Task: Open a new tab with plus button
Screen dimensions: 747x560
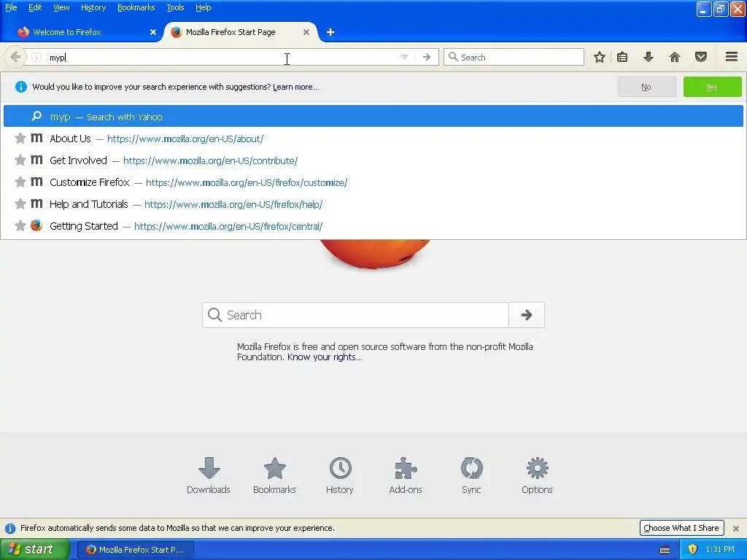Action: click(x=330, y=32)
